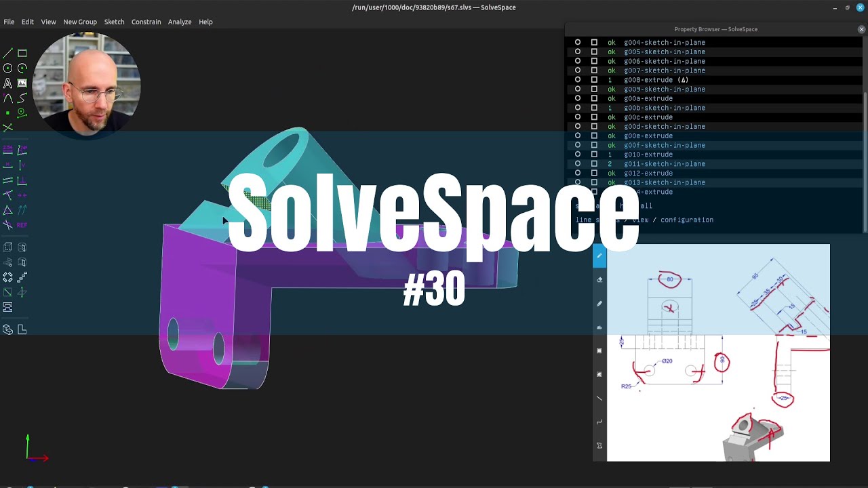Apply the Parallel constraint
Screen dimensions: 868x488
(7, 180)
